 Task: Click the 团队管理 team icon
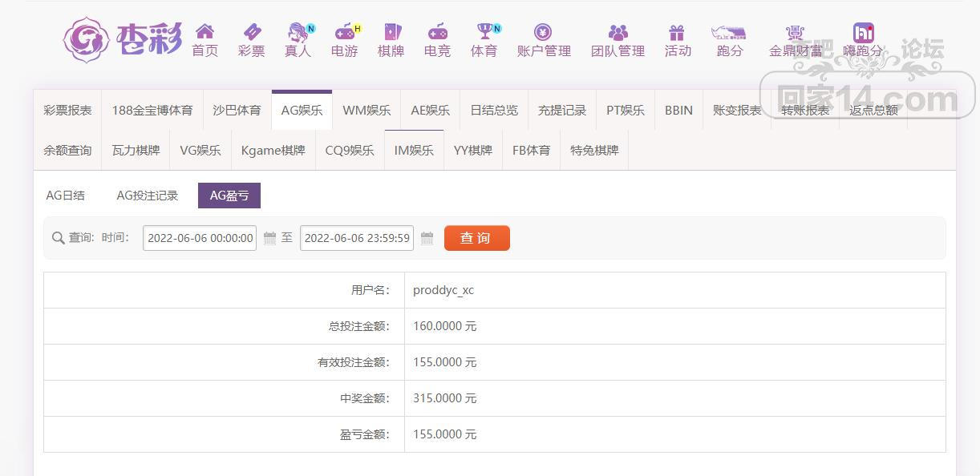[x=618, y=32]
